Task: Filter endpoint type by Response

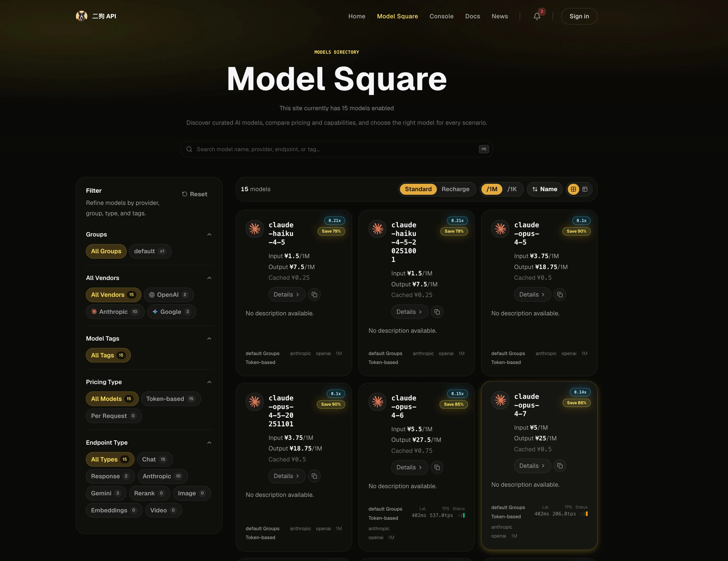Action: pyautogui.click(x=110, y=476)
